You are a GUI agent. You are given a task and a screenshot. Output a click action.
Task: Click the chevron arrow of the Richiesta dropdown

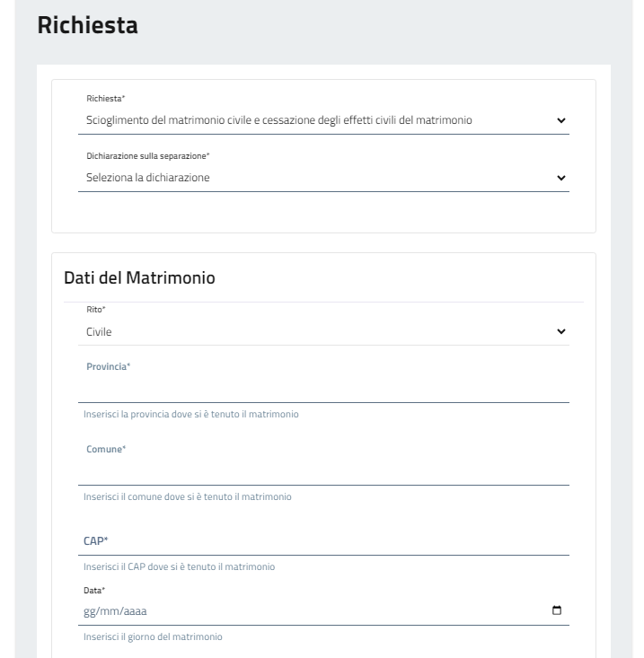561,120
